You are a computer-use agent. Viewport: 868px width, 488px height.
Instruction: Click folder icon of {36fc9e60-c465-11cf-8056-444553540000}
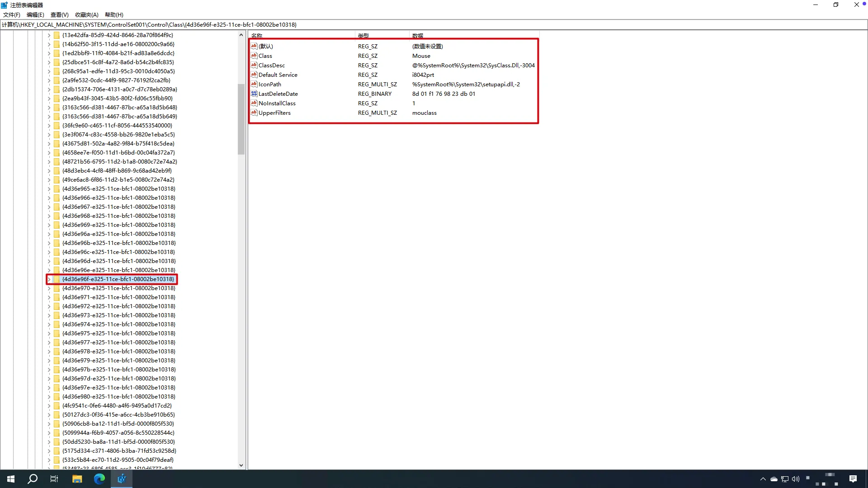point(57,126)
